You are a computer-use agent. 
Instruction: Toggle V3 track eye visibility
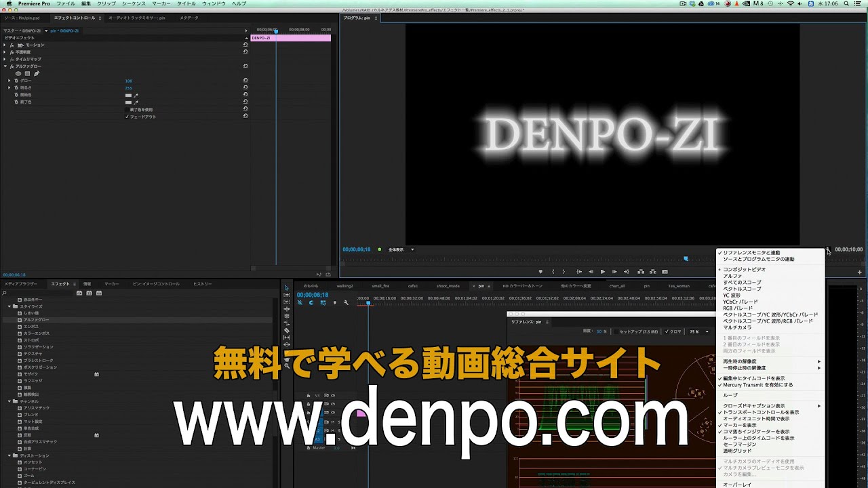333,395
